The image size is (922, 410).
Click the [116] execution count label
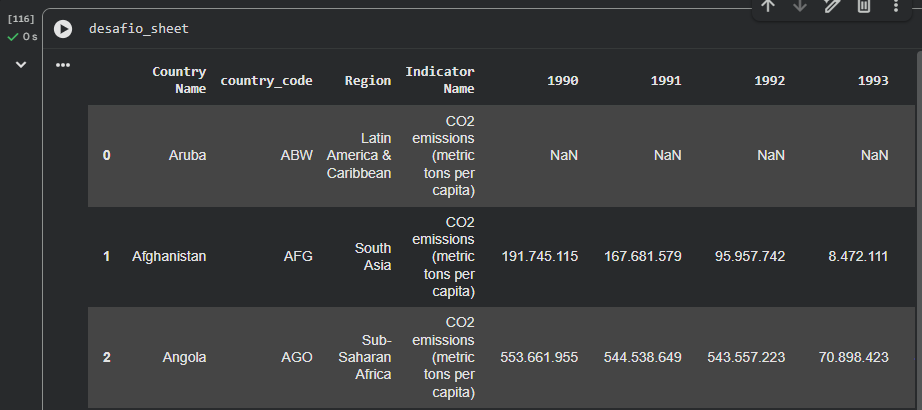pyautogui.click(x=20, y=19)
